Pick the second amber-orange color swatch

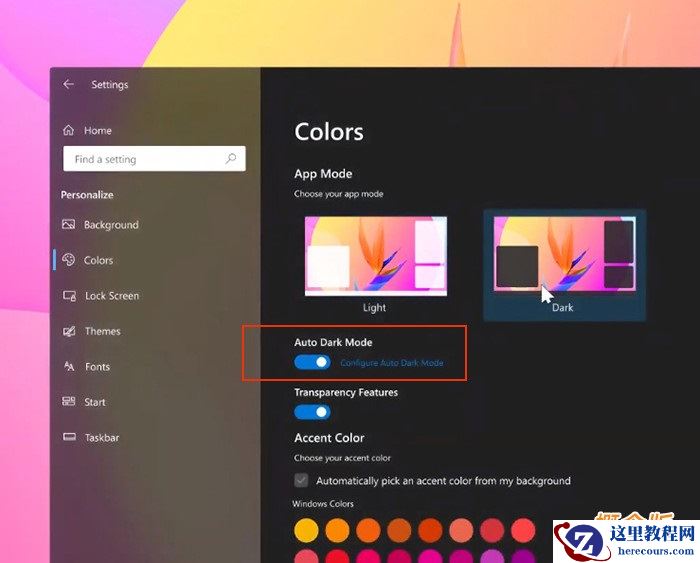click(338, 530)
